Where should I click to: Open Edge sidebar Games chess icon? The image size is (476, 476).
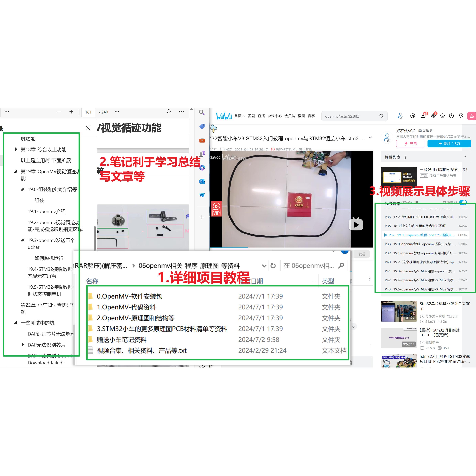tap(202, 154)
